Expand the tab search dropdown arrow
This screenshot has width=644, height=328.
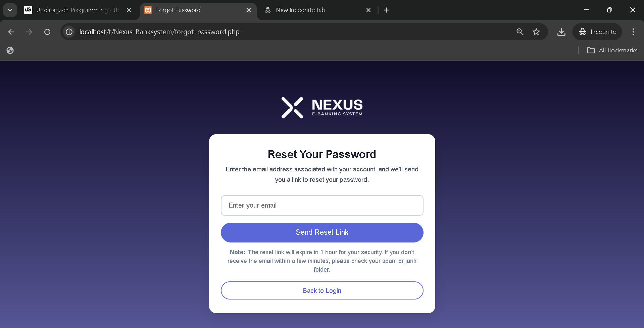[10, 10]
